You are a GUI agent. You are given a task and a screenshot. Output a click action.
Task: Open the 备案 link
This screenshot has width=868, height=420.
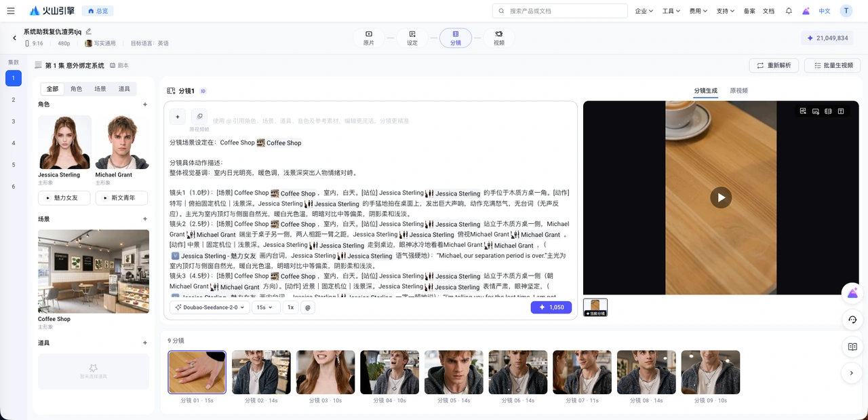(x=749, y=11)
